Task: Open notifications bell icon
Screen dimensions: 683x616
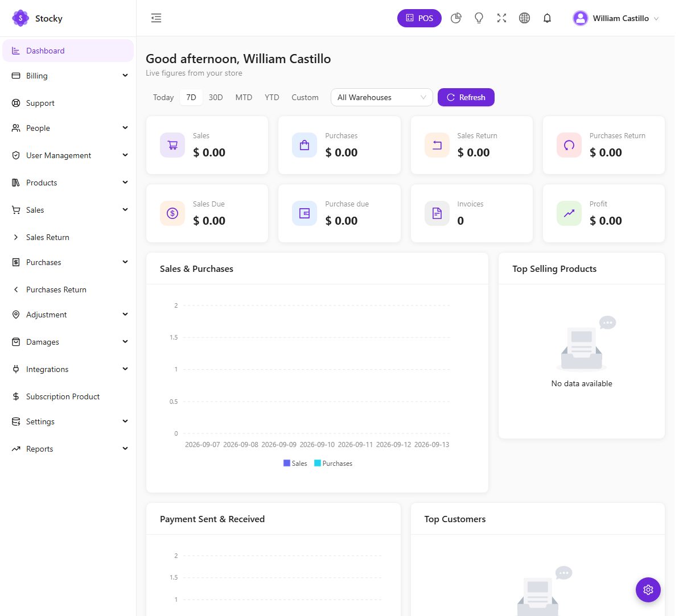Action: (x=547, y=18)
